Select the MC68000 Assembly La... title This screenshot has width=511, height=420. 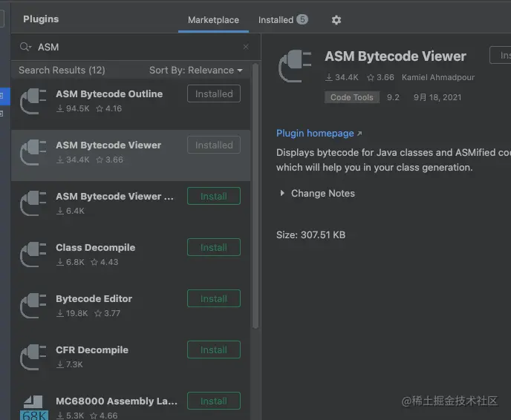point(117,401)
